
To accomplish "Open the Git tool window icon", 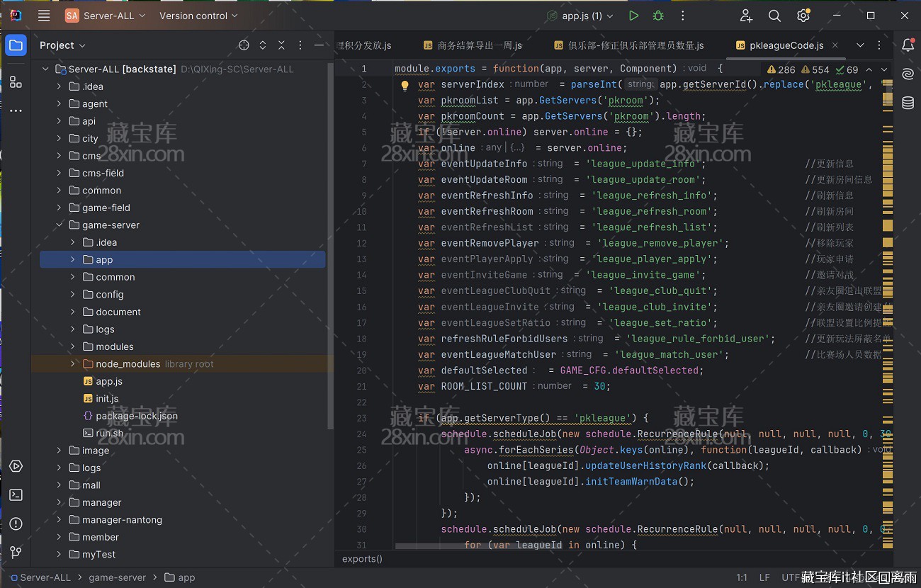I will [16, 553].
